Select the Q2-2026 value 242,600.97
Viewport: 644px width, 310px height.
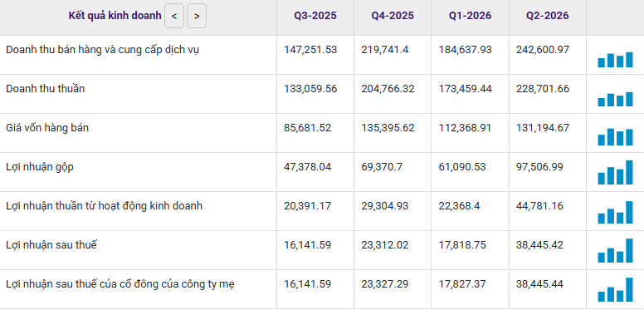point(543,50)
